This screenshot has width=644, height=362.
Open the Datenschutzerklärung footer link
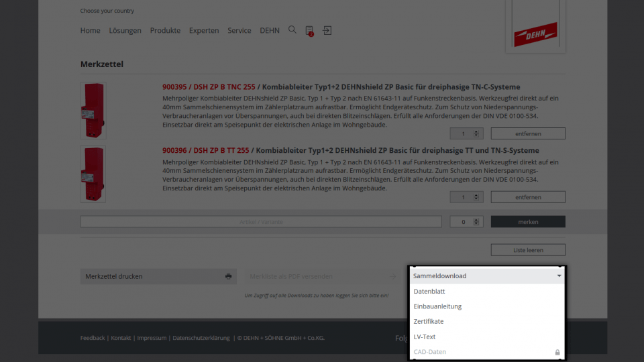(201, 338)
